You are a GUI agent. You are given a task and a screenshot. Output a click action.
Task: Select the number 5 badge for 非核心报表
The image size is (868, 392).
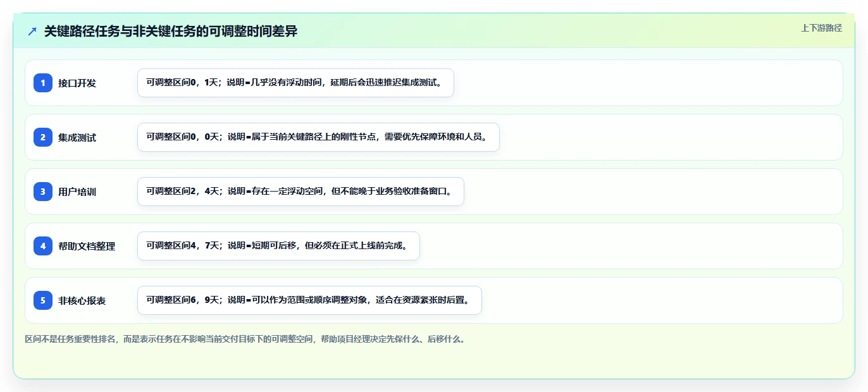click(x=43, y=300)
